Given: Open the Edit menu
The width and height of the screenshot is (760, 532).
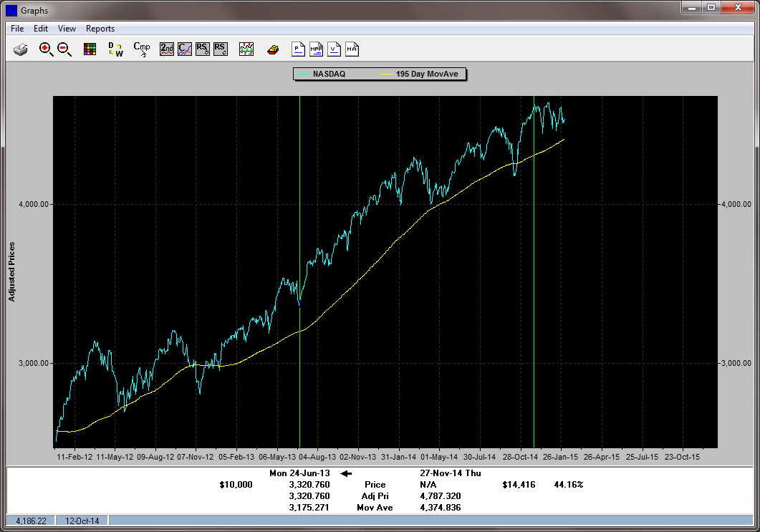Looking at the screenshot, I should [x=41, y=29].
